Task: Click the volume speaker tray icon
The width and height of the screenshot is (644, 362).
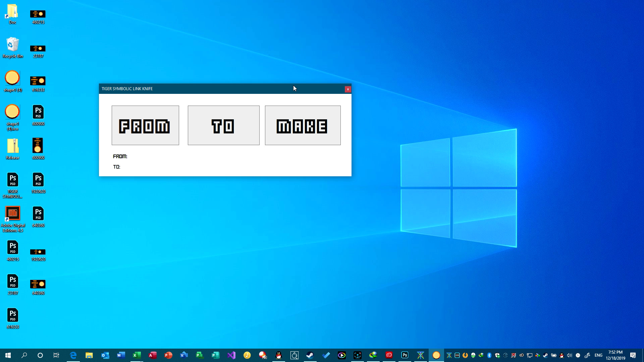Action: pos(570,355)
